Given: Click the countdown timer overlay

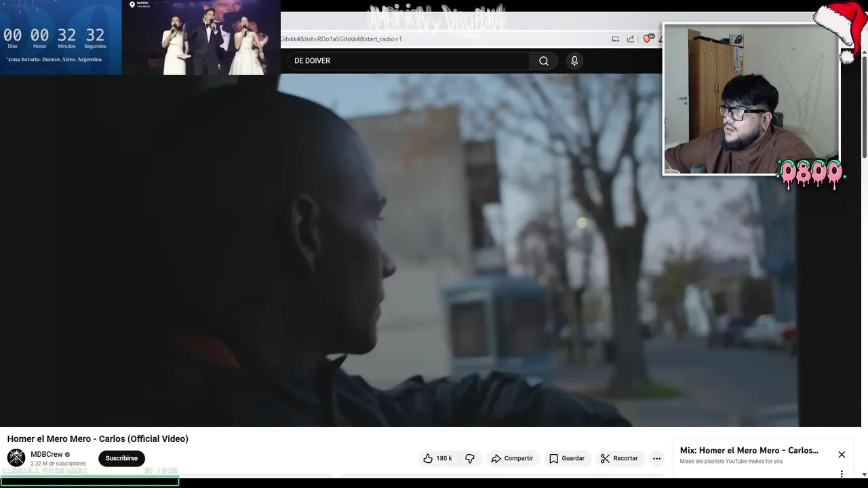Looking at the screenshot, I should [x=61, y=37].
